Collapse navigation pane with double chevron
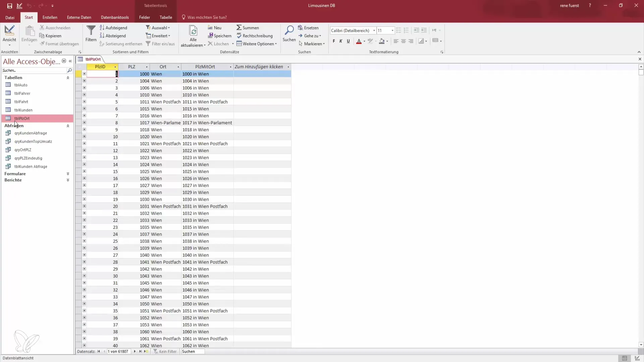The height and width of the screenshot is (362, 644). coord(70,61)
